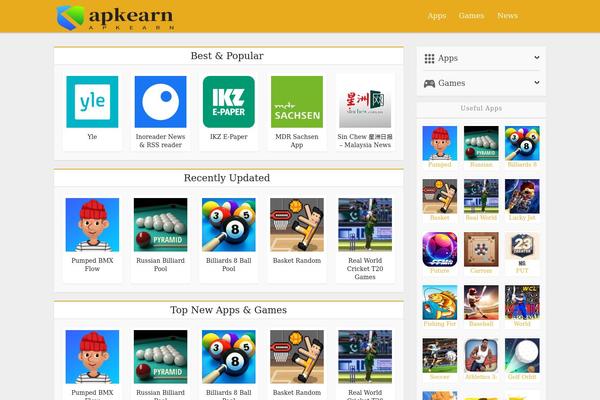Click the Golf Orbit sidebar icon
The image size is (600, 400).
point(522,355)
